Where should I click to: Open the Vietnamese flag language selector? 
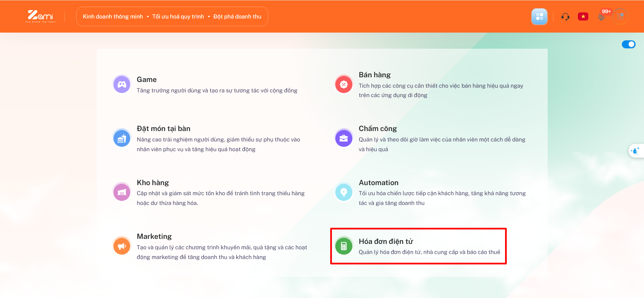pos(583,16)
